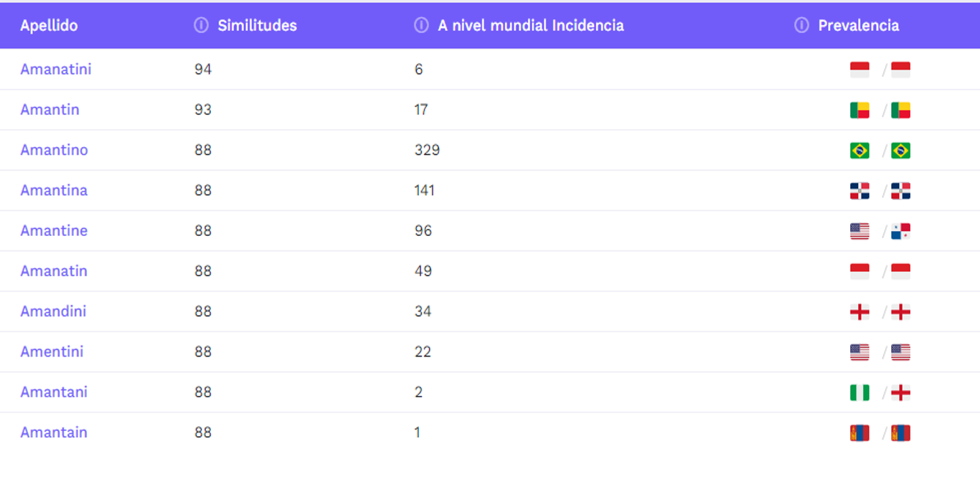
Task: Click the Panama flag in Amantine row
Action: [900, 231]
